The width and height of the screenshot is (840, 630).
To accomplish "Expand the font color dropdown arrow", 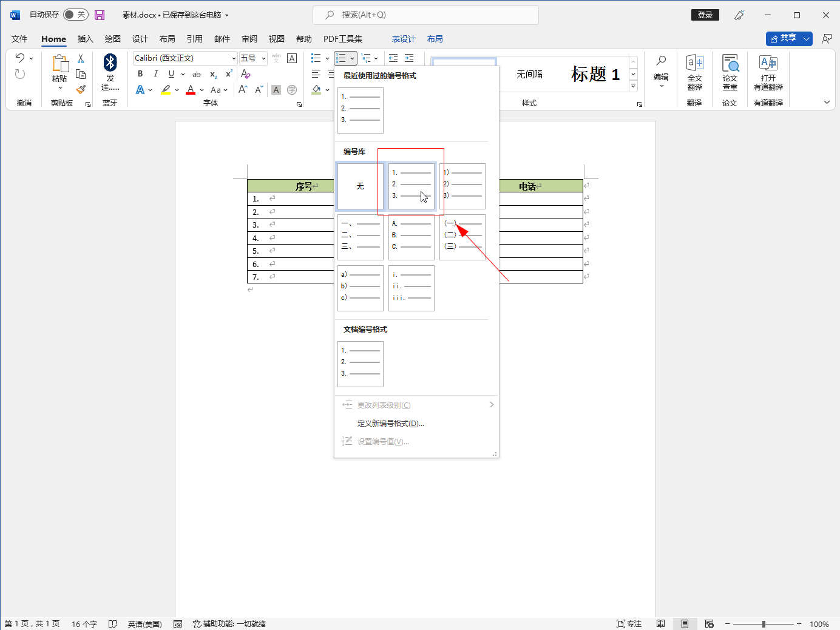I will [x=202, y=90].
